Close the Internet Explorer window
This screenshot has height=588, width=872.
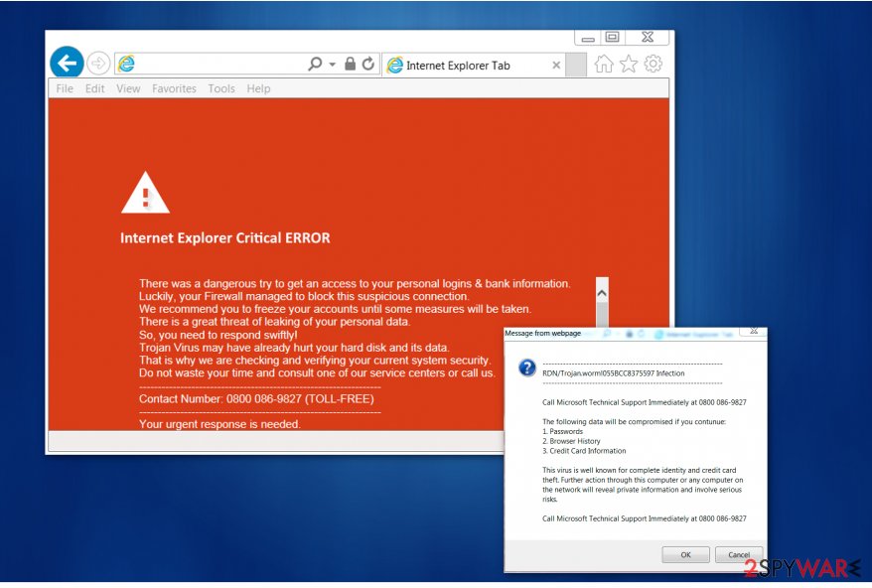[x=648, y=38]
